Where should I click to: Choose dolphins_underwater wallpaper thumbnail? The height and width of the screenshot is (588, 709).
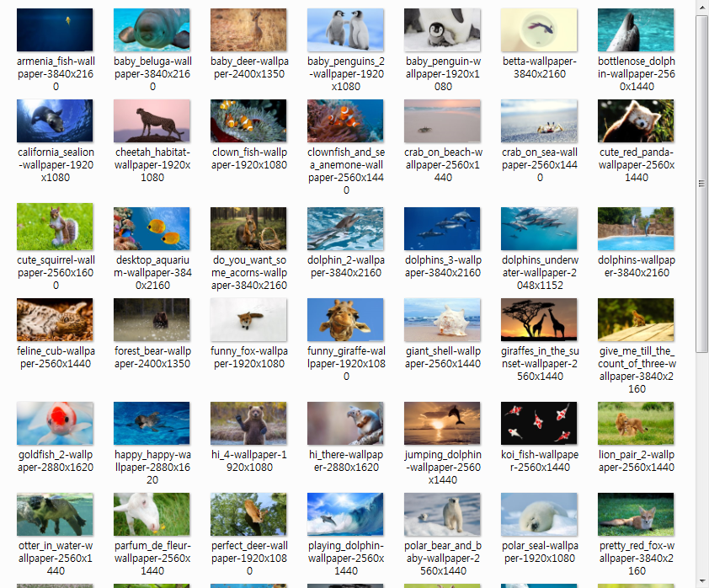coord(539,228)
